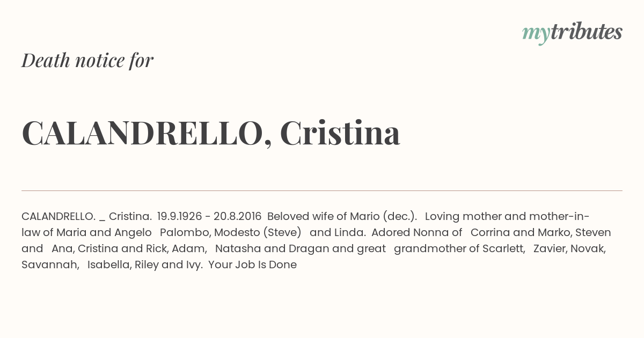Click 'Corrina and Marko, Steven' text
The height and width of the screenshot is (338, 644).
click(541, 232)
